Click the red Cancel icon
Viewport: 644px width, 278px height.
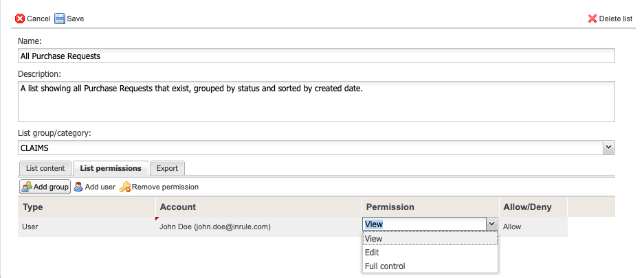click(20, 19)
